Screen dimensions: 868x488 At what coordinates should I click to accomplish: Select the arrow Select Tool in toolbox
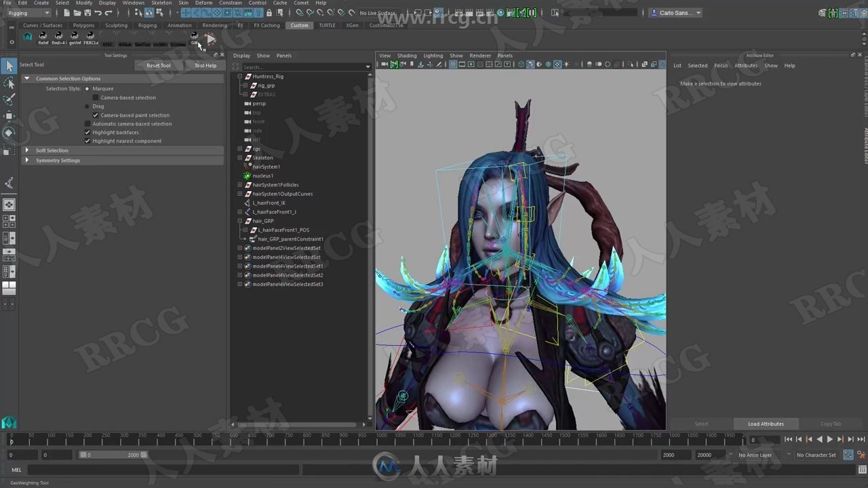9,66
